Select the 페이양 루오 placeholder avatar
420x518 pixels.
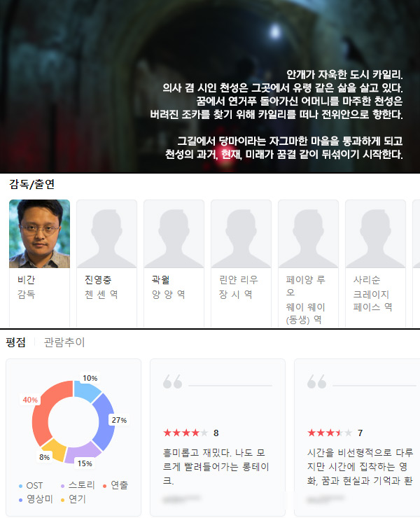[308, 234]
